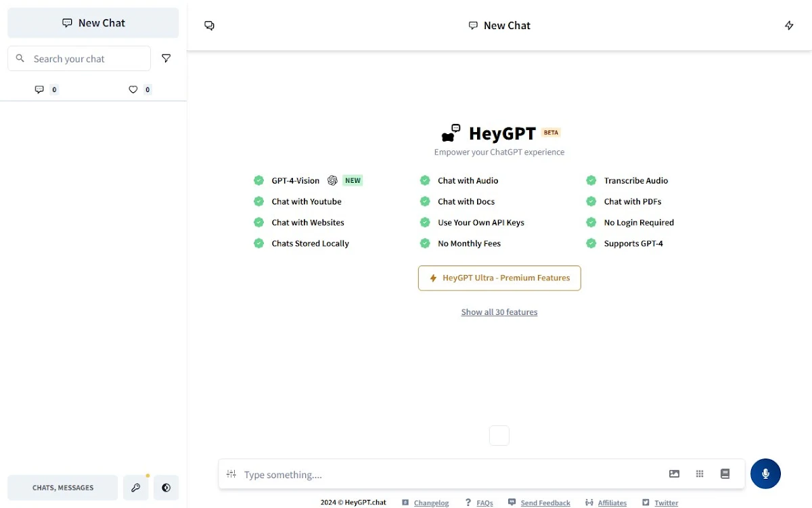Viewport: 812px width, 508px height.
Task: Open the API key settings key icon
Action: coord(135,488)
